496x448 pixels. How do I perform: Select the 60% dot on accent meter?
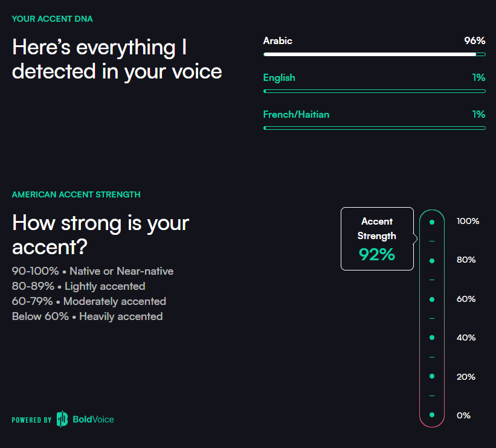click(432, 299)
